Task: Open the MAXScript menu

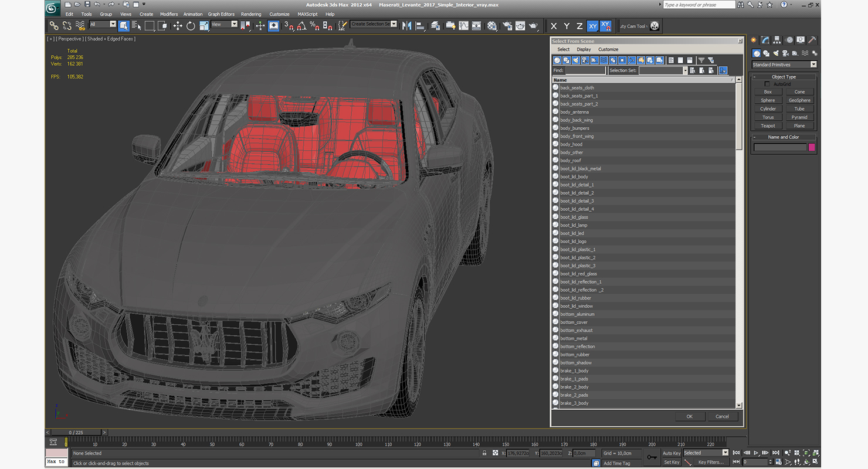Action: (x=307, y=14)
